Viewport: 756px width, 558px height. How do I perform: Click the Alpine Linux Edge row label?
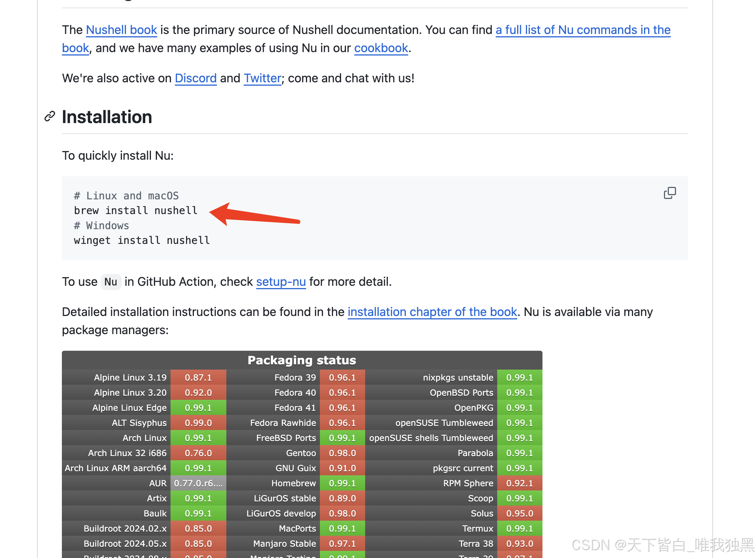[129, 408]
